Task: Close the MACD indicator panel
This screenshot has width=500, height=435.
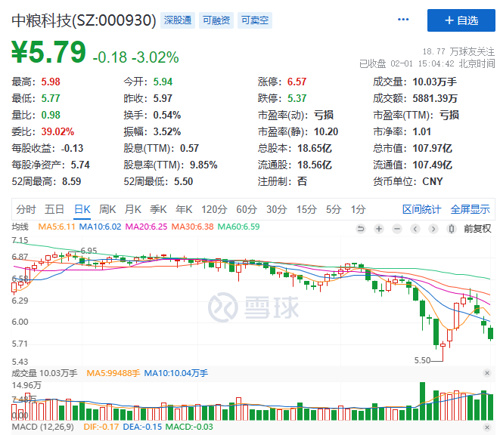Action: click(x=487, y=427)
